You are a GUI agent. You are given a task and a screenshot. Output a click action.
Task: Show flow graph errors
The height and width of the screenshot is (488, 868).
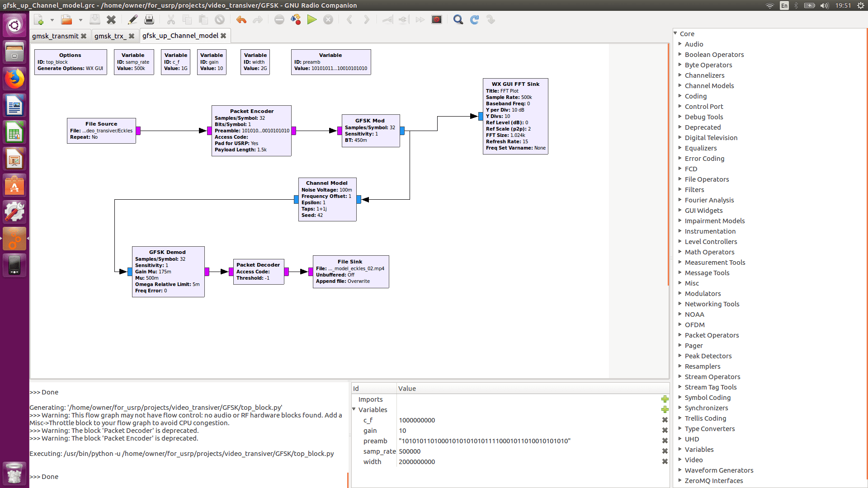[x=279, y=20]
